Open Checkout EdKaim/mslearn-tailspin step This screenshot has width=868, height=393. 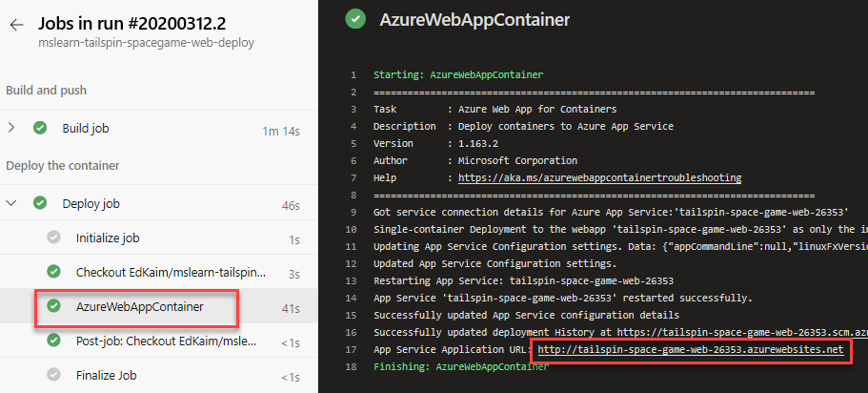(x=159, y=272)
